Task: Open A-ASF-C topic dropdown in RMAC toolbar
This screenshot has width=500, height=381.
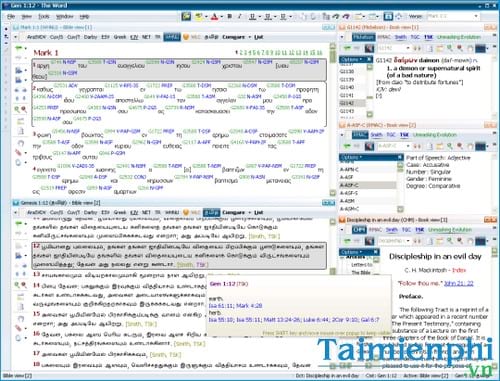Action: [x=407, y=146]
